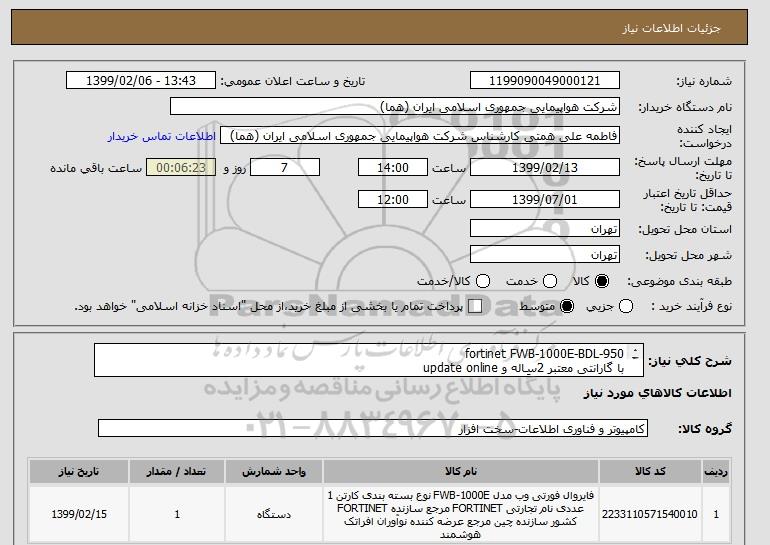Click the شماره نیاز number field

(545, 81)
